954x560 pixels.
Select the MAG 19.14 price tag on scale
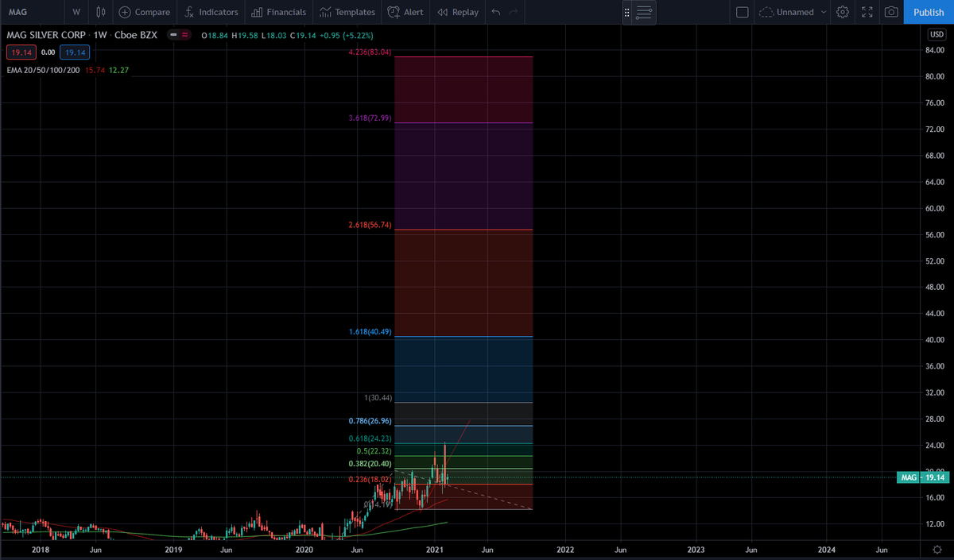click(922, 477)
